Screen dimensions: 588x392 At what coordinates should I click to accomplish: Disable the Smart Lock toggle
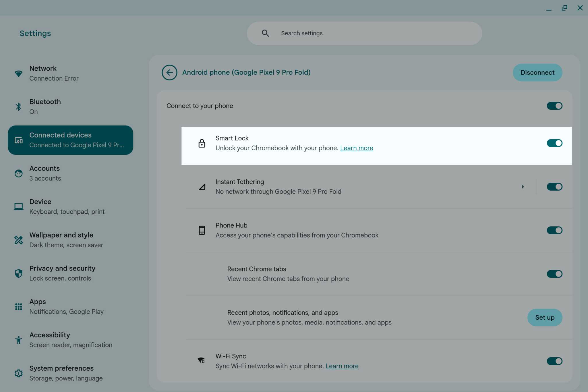(554, 143)
